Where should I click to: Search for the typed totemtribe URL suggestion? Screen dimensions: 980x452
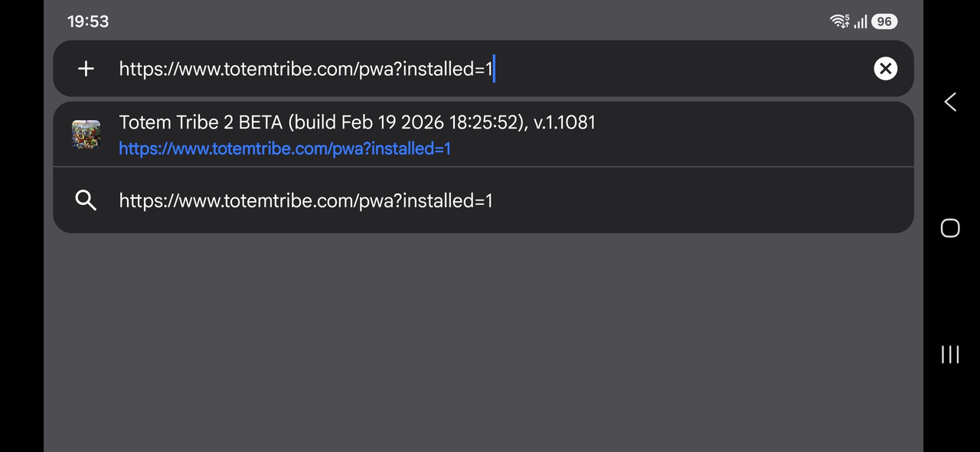pos(484,200)
